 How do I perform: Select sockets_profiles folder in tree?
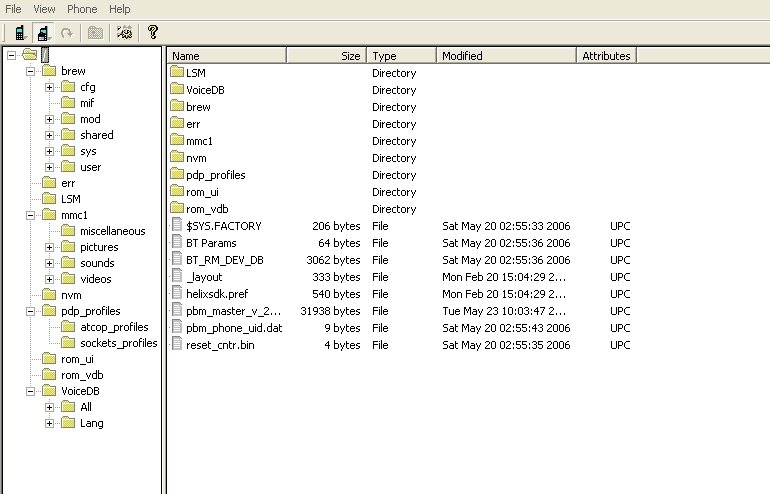118,343
